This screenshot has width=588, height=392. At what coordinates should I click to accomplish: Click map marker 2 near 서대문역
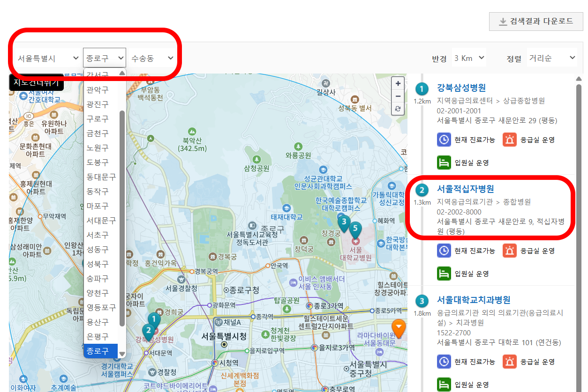(x=148, y=331)
